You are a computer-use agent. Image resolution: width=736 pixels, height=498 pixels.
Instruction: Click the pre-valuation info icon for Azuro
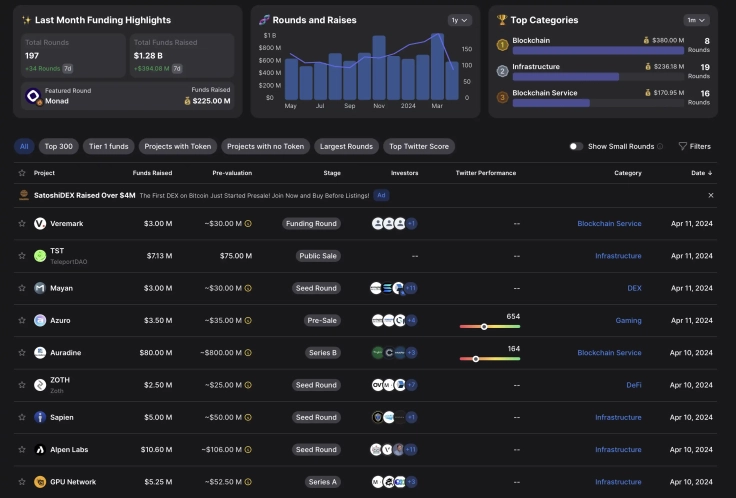[248, 321]
